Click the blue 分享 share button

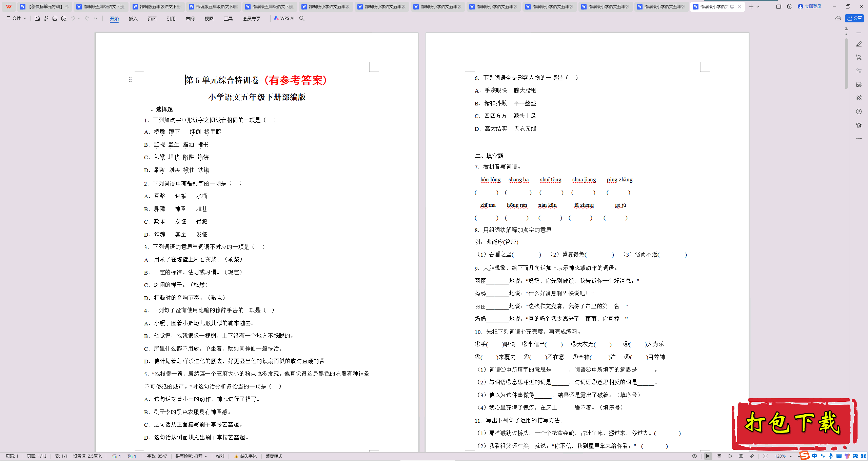point(854,18)
